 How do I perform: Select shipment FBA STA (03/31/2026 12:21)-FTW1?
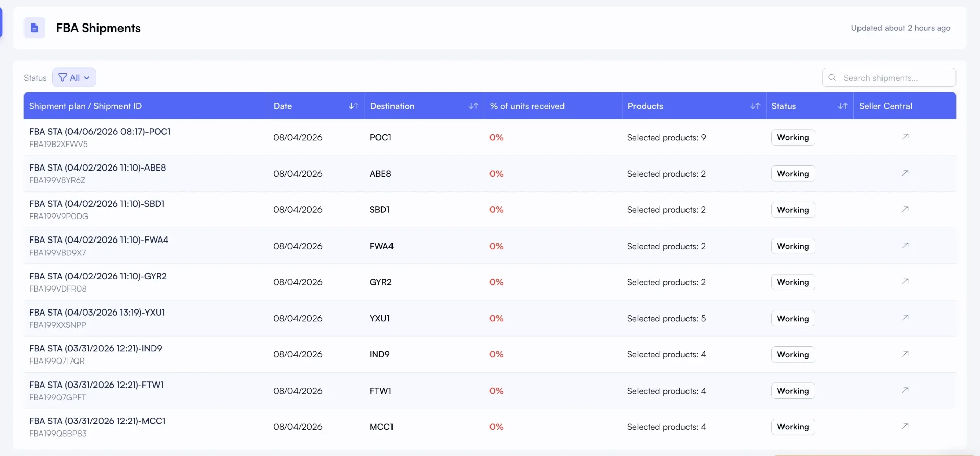[x=96, y=385]
